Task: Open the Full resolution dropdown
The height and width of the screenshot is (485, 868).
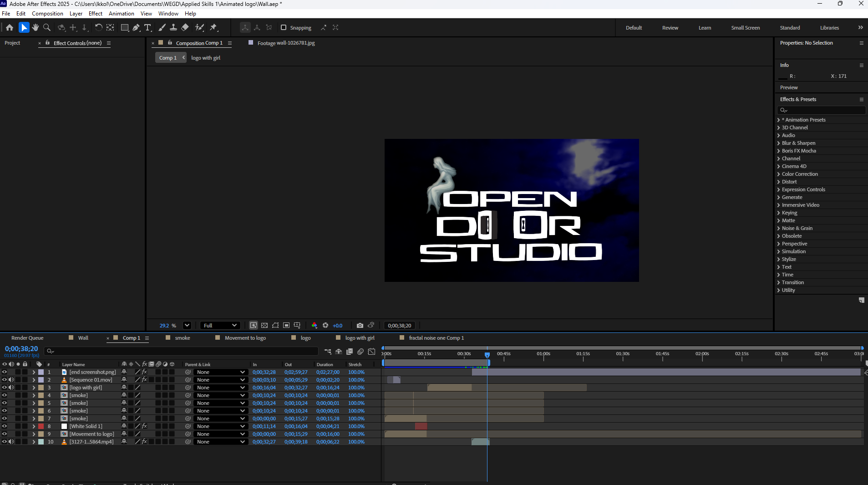Action: (220, 325)
